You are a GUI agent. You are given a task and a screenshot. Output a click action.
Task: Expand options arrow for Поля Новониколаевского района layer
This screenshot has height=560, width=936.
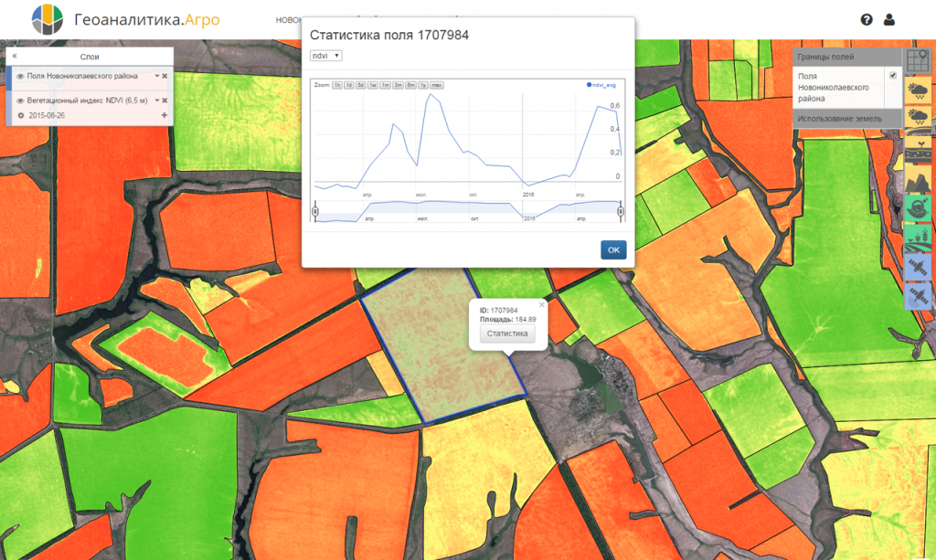click(x=157, y=76)
